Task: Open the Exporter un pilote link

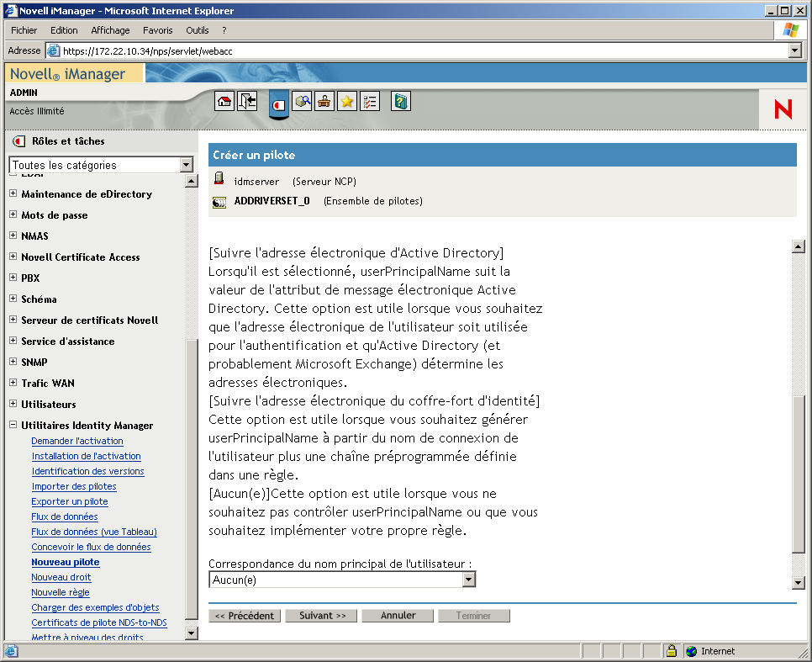Action: 70,500
